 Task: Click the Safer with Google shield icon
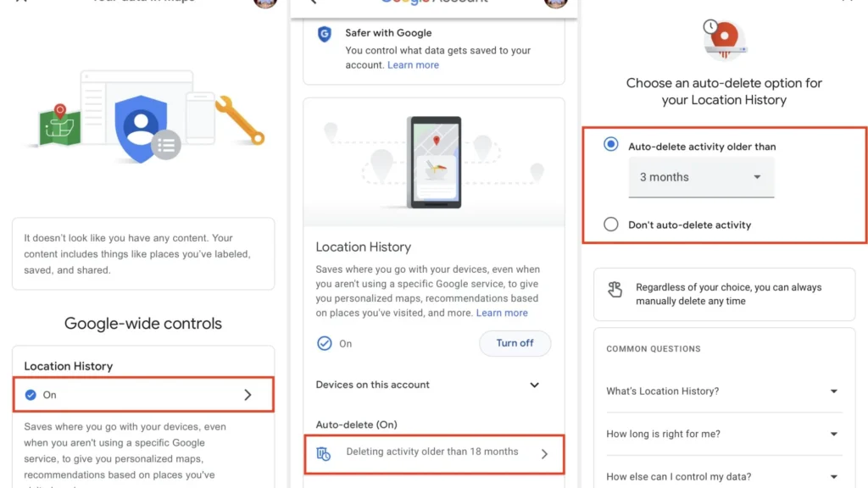point(325,34)
